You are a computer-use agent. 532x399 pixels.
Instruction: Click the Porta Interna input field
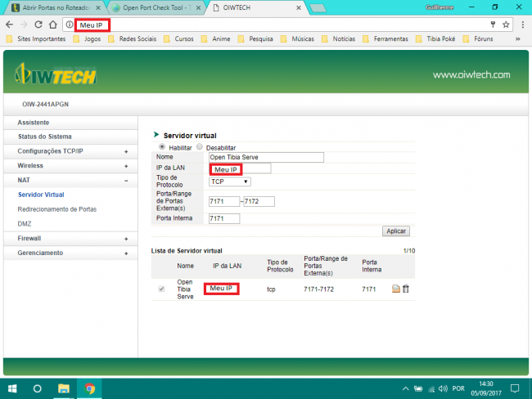coord(224,218)
